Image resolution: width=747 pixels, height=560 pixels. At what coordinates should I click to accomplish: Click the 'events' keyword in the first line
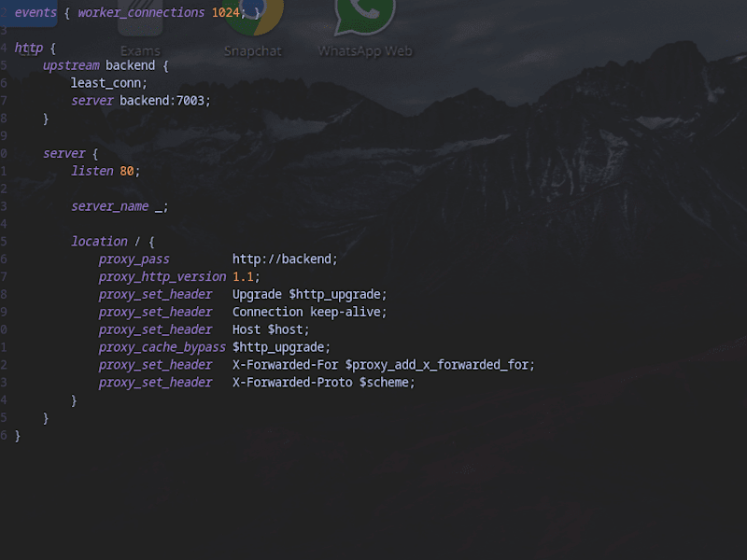(35, 13)
